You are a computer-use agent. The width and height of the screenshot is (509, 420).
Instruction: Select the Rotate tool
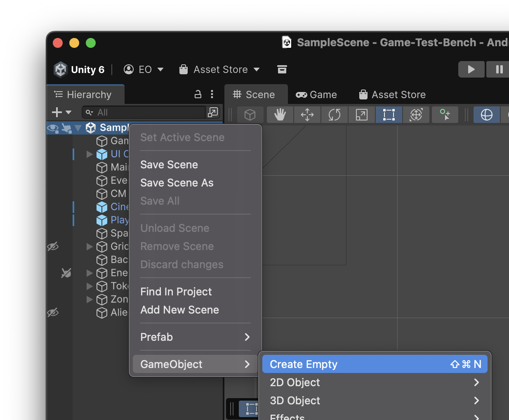point(335,115)
